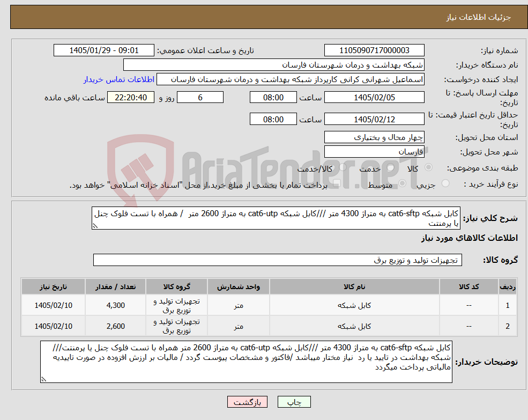Click the remaining time 22:20:40 field
Screen dimensions: 528x420
pyautogui.click(x=131, y=98)
